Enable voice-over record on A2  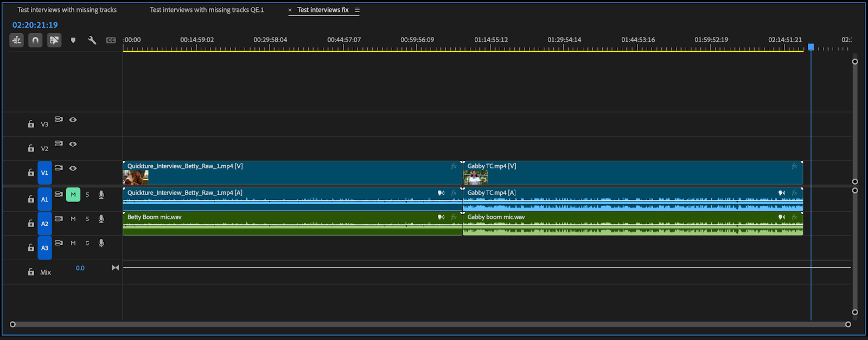tap(101, 219)
